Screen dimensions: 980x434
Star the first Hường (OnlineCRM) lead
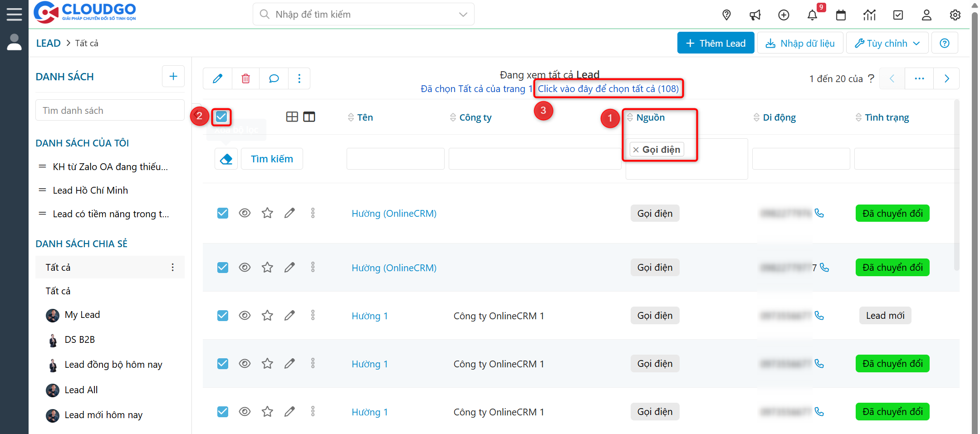[267, 213]
